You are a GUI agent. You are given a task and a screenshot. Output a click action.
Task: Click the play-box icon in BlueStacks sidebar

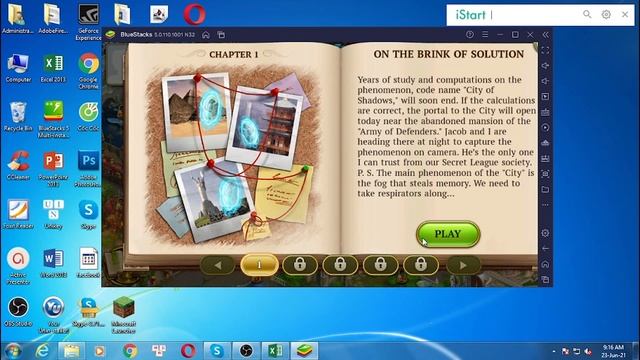[x=545, y=97]
